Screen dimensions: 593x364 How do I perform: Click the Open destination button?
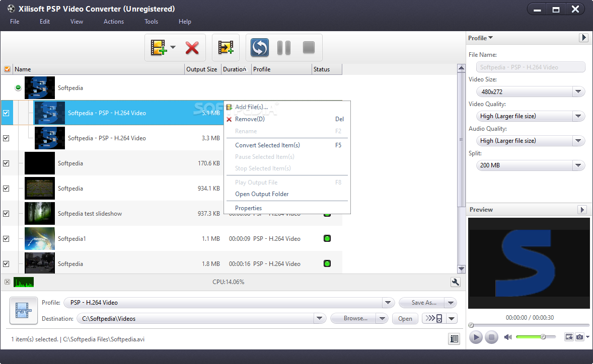coord(405,318)
